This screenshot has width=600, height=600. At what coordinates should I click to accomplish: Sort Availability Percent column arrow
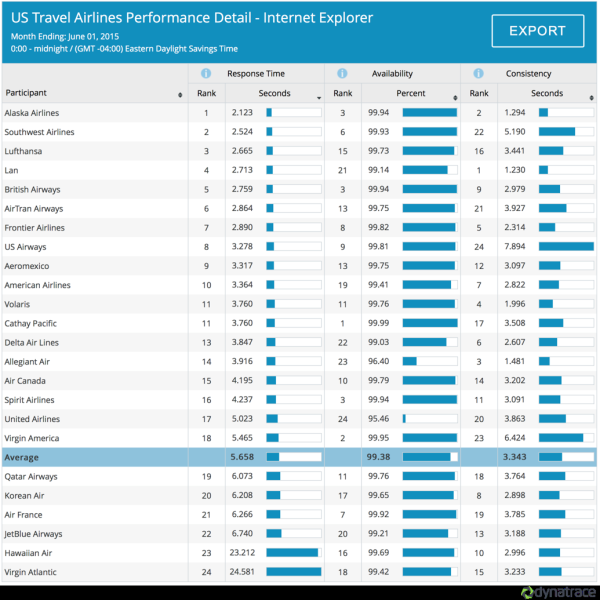tap(455, 98)
